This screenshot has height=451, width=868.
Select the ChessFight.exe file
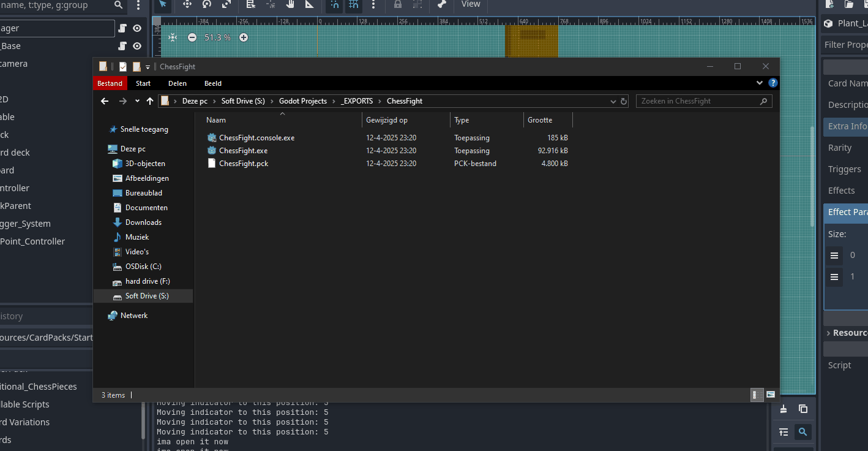[x=243, y=151]
